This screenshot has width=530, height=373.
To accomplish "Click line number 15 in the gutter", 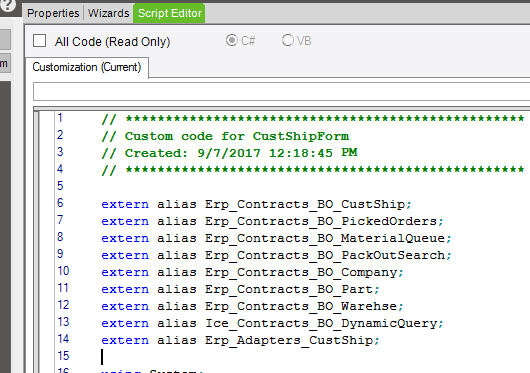I will pos(63,356).
